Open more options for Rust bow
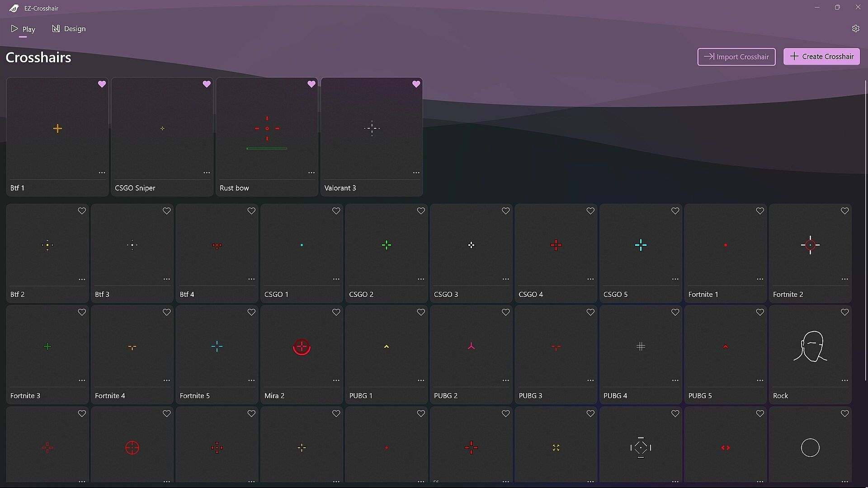This screenshot has height=488, width=868. point(311,173)
